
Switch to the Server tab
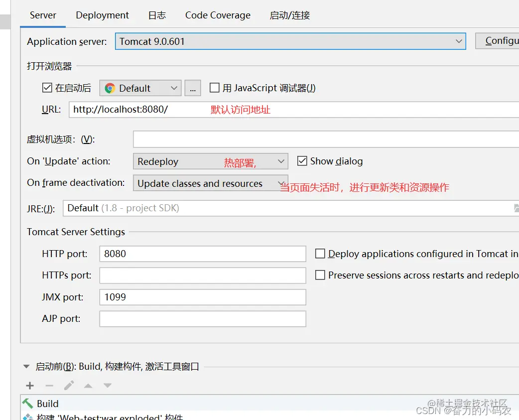point(43,15)
